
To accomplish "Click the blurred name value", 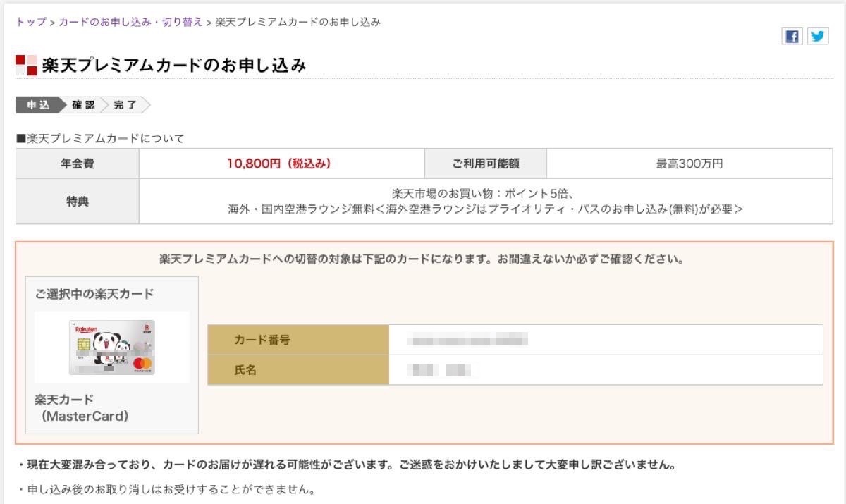I will coord(440,370).
